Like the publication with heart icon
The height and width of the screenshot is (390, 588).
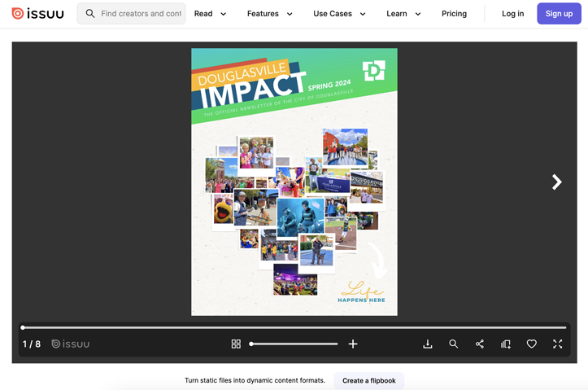pyautogui.click(x=531, y=344)
